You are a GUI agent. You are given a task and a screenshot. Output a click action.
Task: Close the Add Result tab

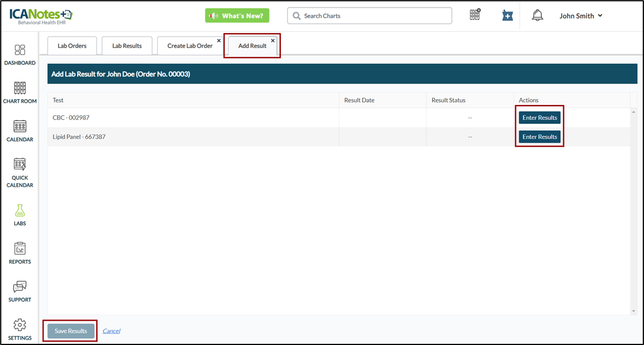273,41
